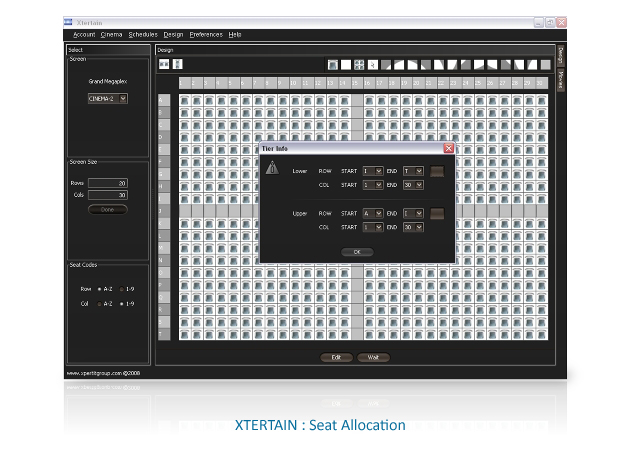Select Row A-Z seat code option
640x451 pixels.
click(x=99, y=289)
